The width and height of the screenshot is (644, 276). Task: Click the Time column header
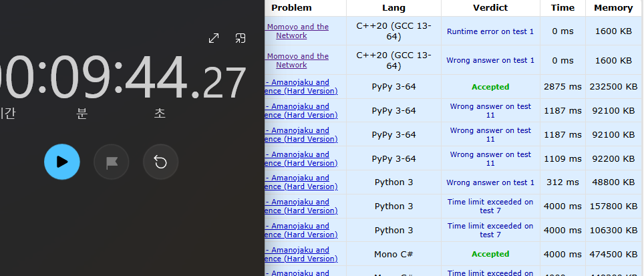(x=562, y=8)
